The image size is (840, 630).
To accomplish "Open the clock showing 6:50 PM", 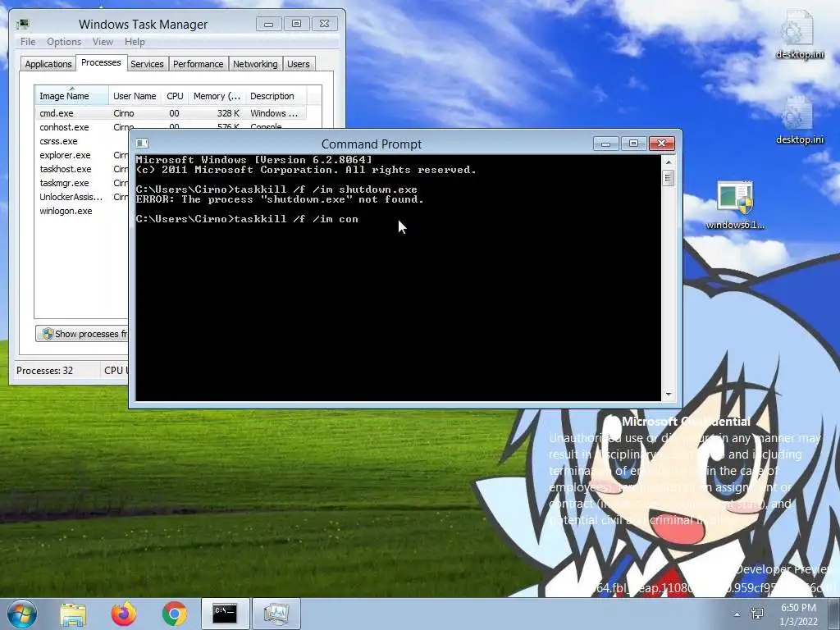I will tap(798, 614).
